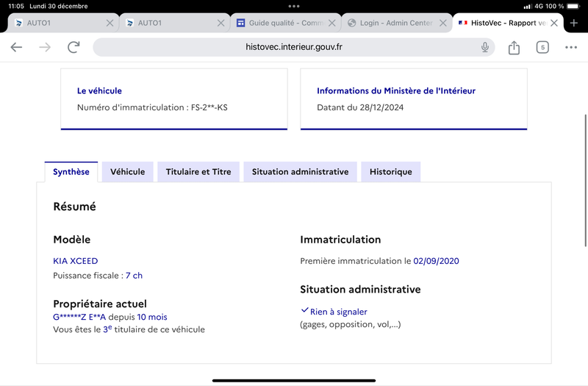This screenshot has height=386, width=588.
Task: Click the page vertical scrollbar
Action: 585,180
